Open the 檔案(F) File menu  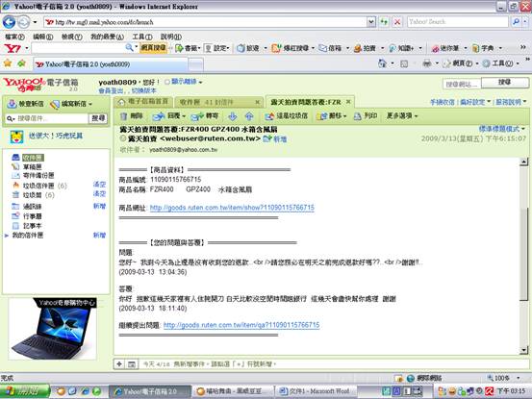14,37
